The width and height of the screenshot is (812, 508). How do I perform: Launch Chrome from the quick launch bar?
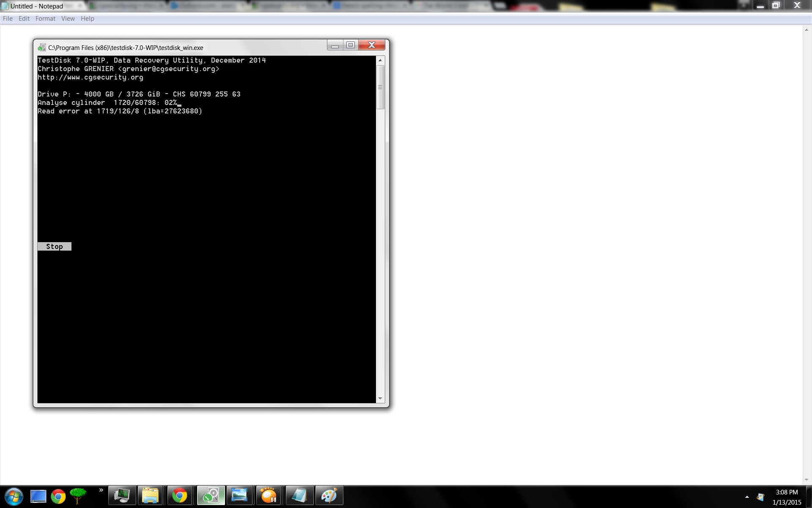pos(58,496)
